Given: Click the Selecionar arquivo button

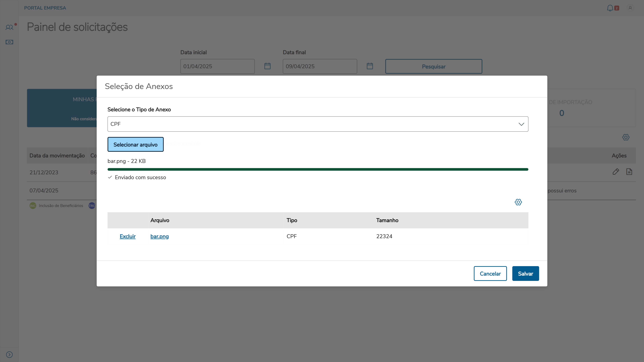Looking at the screenshot, I should click(136, 144).
